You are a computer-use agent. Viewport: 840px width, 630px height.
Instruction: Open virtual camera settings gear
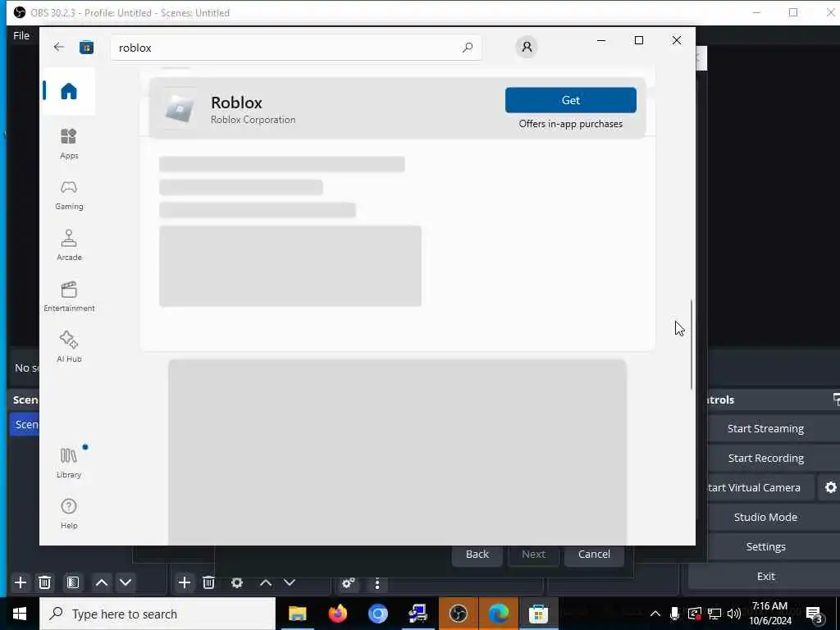coord(830,487)
